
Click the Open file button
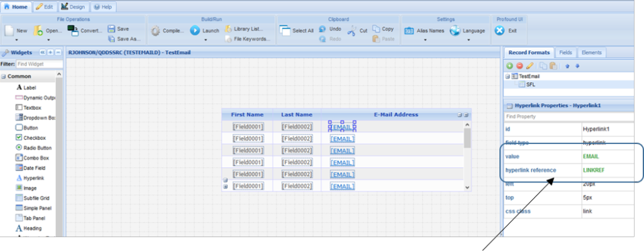tap(48, 31)
